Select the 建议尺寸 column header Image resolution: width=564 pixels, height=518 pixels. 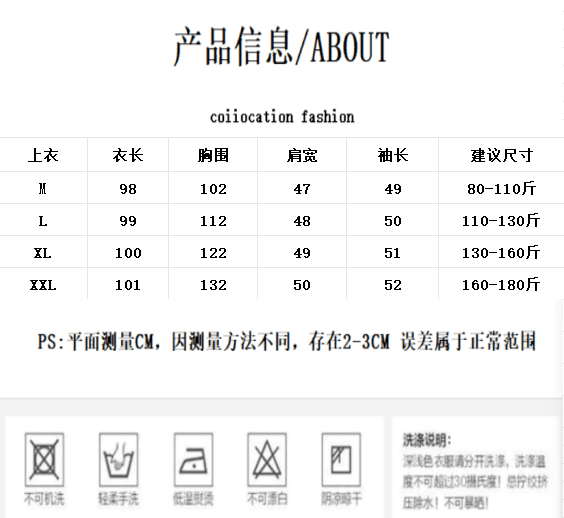click(x=501, y=155)
